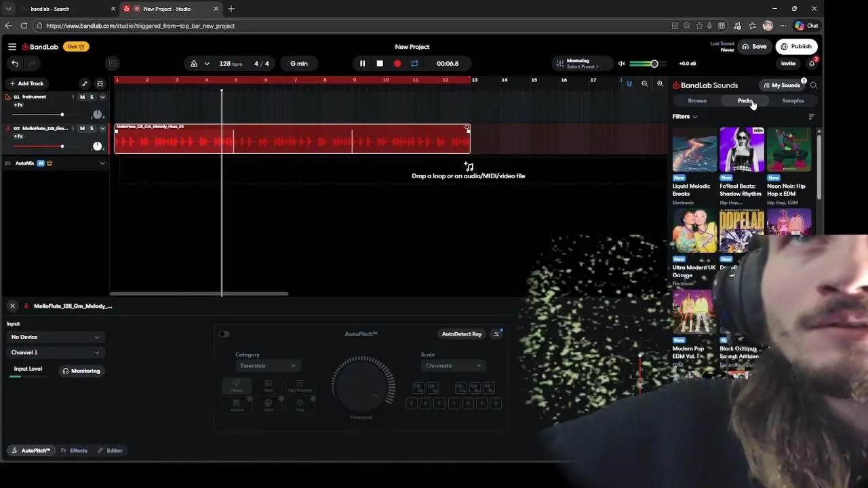
Task: Open options menu for MelloFlute track
Action: pos(73,128)
